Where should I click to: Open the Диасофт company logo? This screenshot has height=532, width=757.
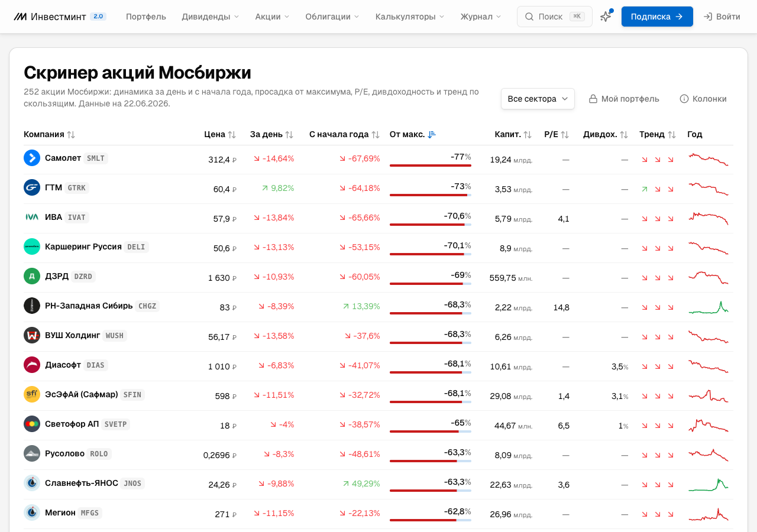coord(32,365)
